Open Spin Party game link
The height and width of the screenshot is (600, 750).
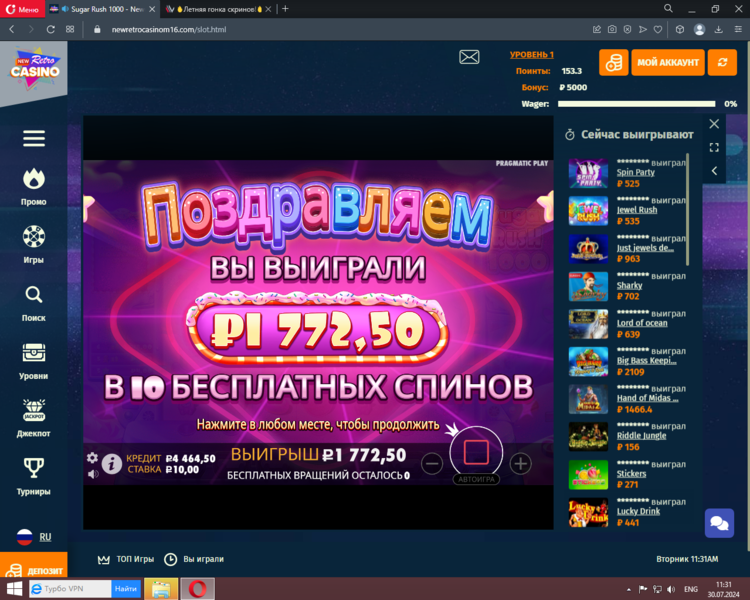(635, 172)
